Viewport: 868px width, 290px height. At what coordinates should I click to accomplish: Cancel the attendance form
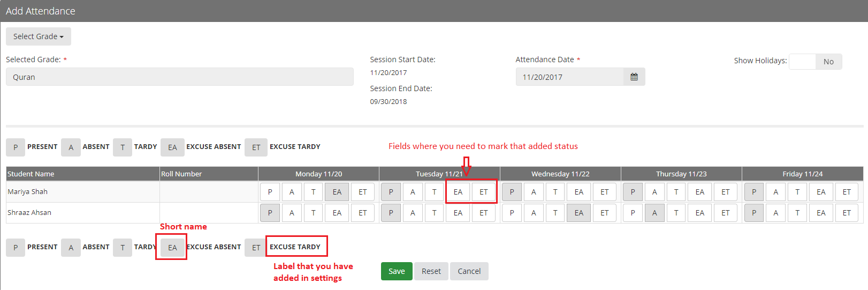[469, 271]
